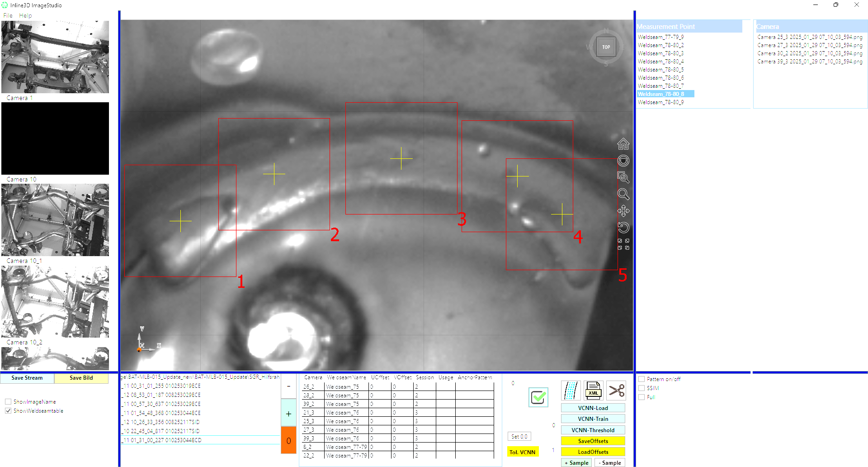Select the zoom-to-window icon
The image size is (868, 467).
(623, 177)
